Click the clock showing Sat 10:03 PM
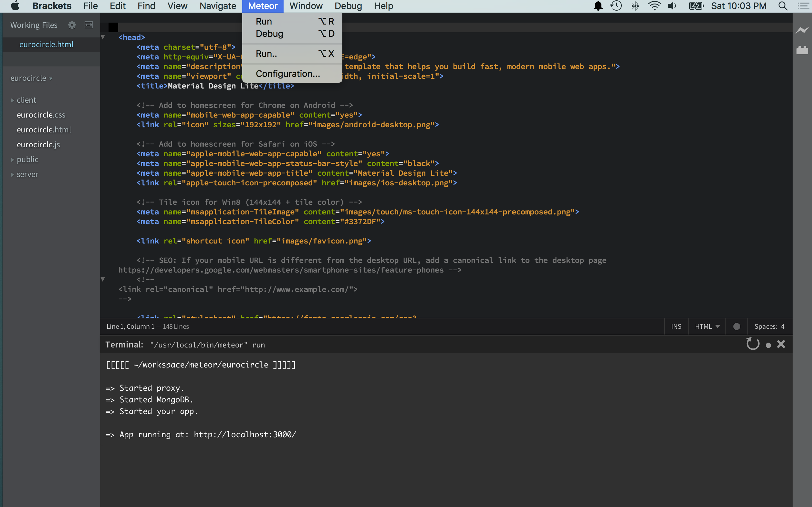Image resolution: width=812 pixels, height=507 pixels. click(x=739, y=6)
